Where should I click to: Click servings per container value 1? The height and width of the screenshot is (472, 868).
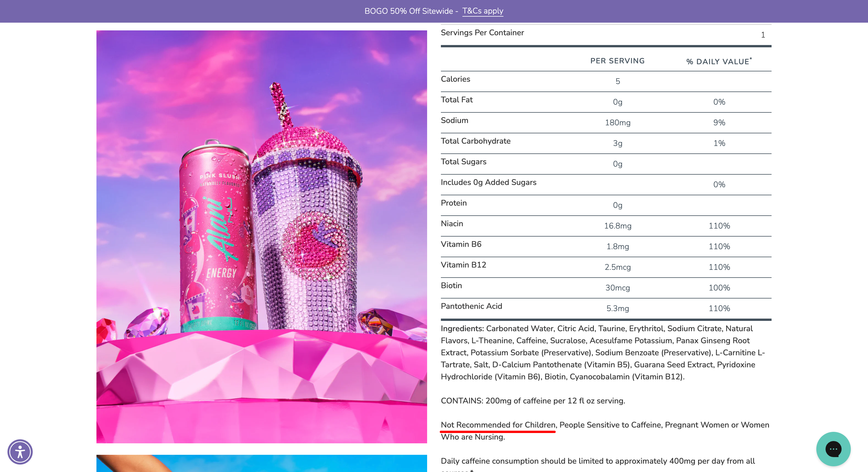pyautogui.click(x=763, y=35)
